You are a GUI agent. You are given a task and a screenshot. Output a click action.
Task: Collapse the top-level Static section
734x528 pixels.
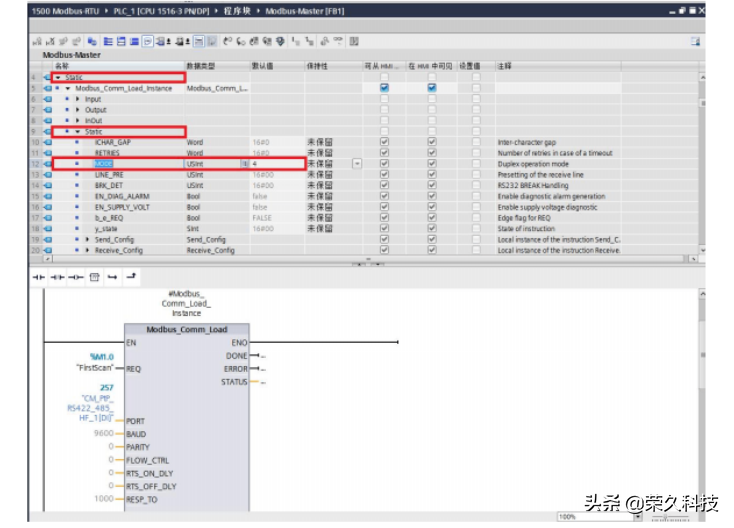59,77
